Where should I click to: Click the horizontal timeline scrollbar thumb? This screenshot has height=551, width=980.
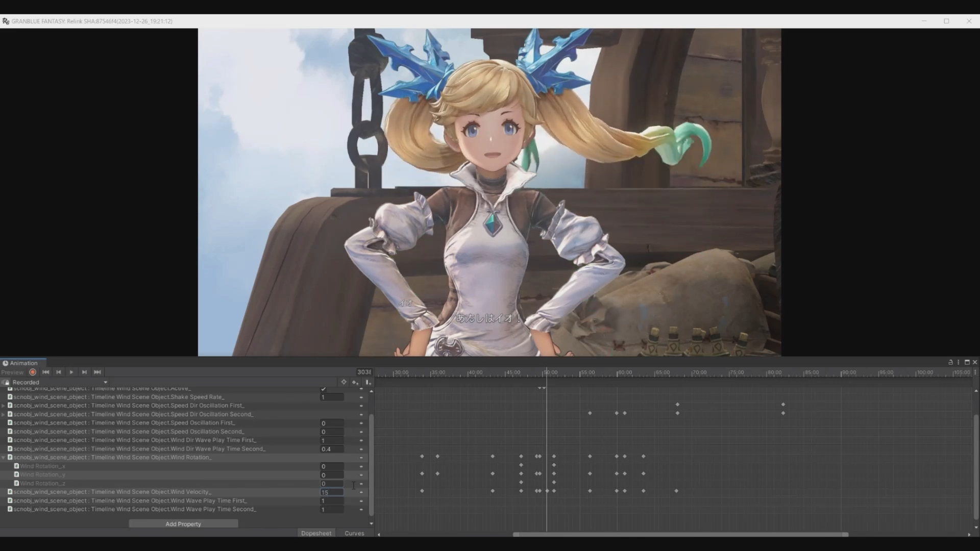tap(680, 535)
